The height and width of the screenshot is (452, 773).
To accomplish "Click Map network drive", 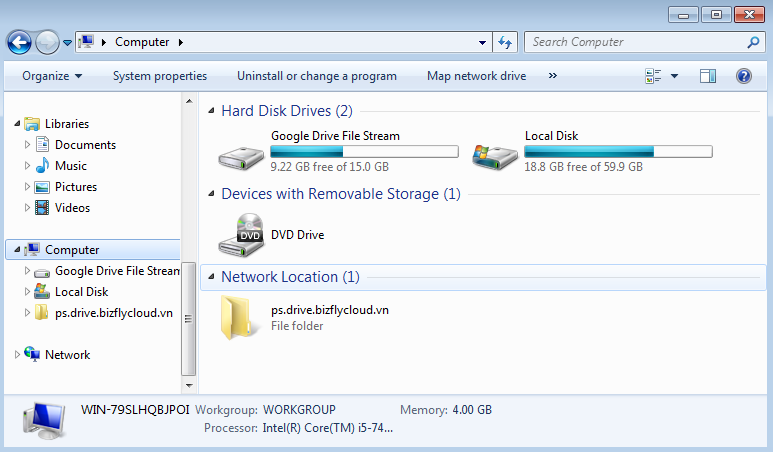I will [476, 76].
